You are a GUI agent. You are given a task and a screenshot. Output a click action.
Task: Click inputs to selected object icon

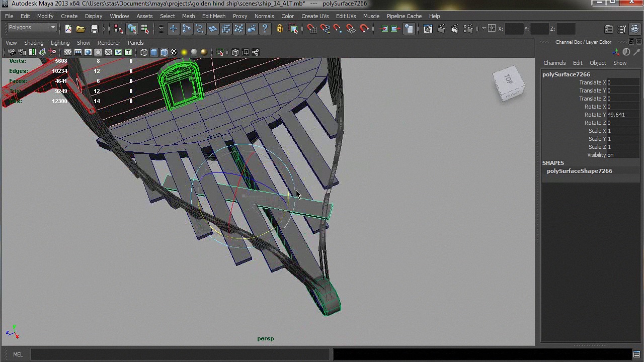pos(384,29)
